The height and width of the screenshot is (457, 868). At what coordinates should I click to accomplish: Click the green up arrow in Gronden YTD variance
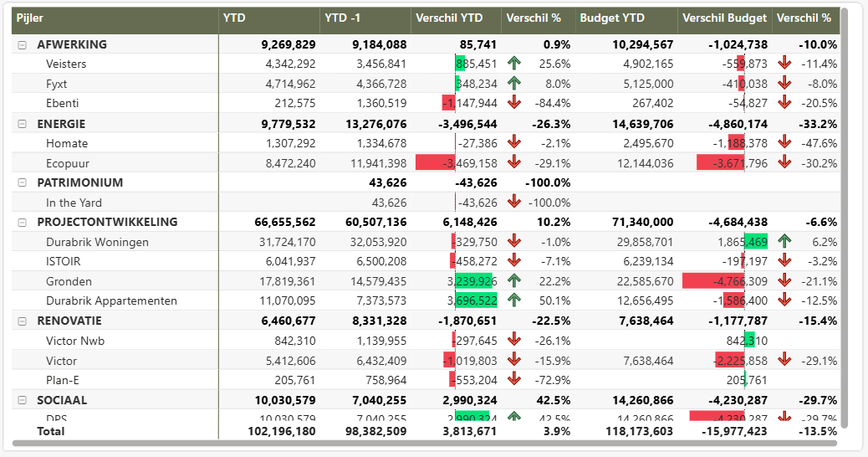513,281
